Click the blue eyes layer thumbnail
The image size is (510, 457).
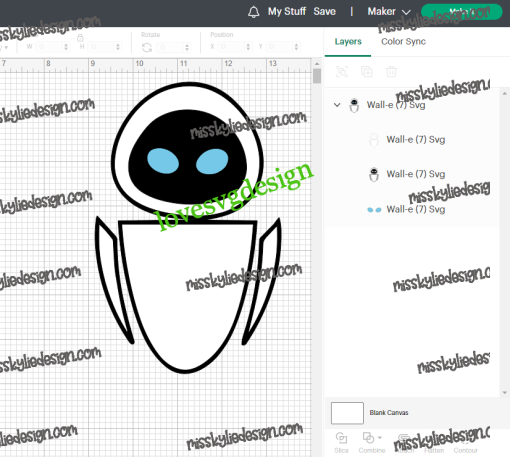pyautogui.click(x=374, y=210)
